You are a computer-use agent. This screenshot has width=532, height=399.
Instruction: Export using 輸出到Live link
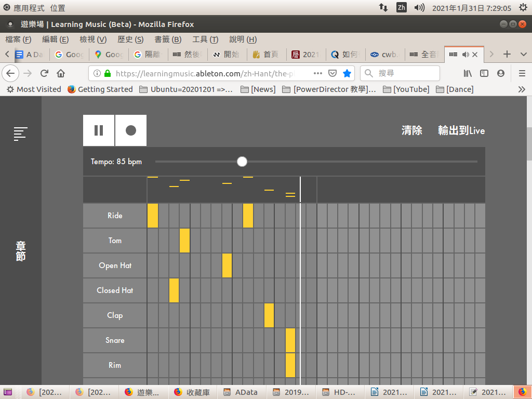pos(461,130)
